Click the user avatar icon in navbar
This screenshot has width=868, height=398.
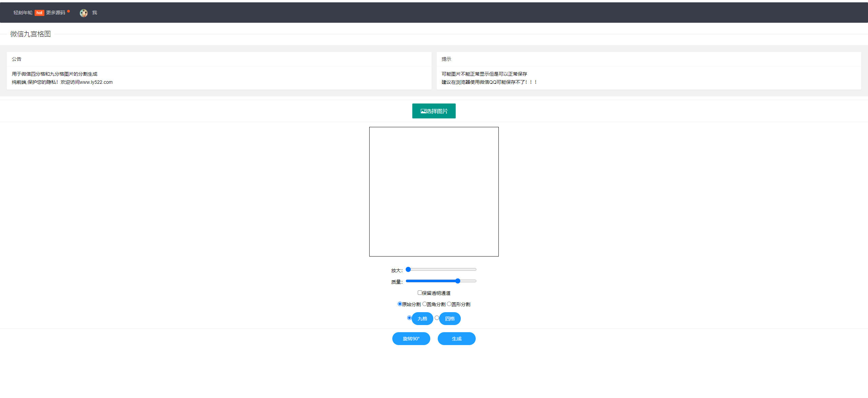tap(83, 13)
